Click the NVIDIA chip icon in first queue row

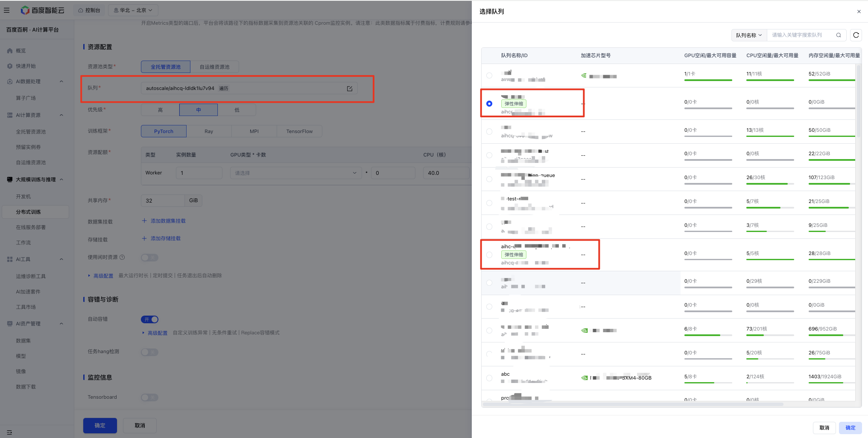pyautogui.click(x=584, y=76)
